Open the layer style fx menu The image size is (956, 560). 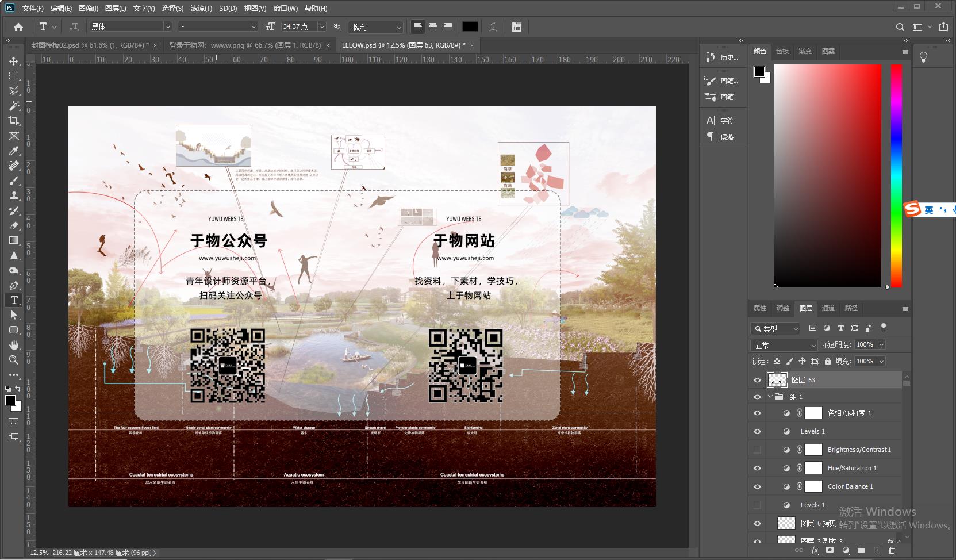815,550
